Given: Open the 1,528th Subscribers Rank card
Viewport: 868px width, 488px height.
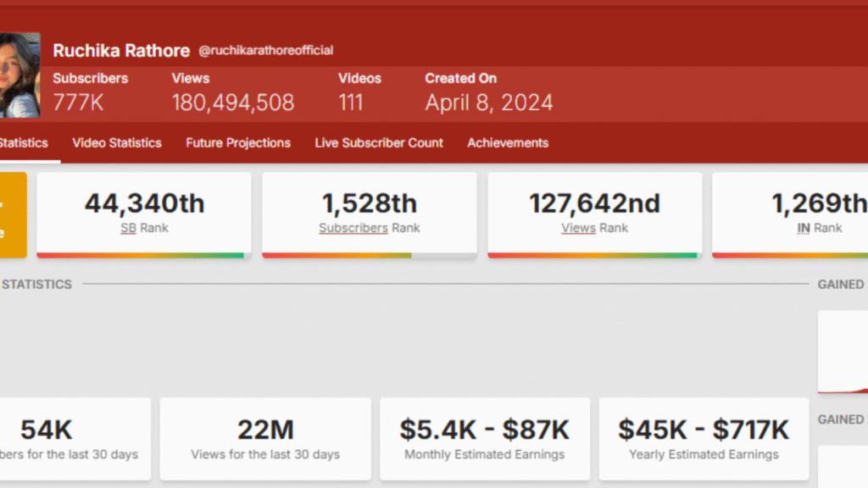Looking at the screenshot, I should (370, 214).
